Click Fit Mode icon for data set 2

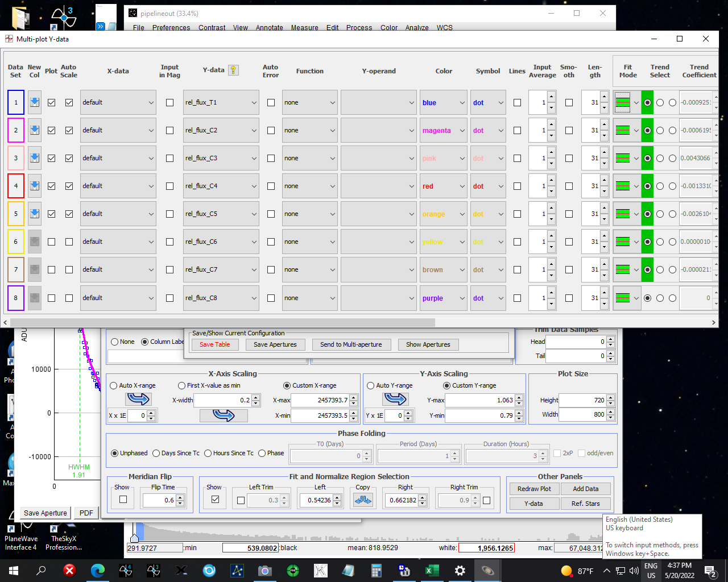click(623, 130)
